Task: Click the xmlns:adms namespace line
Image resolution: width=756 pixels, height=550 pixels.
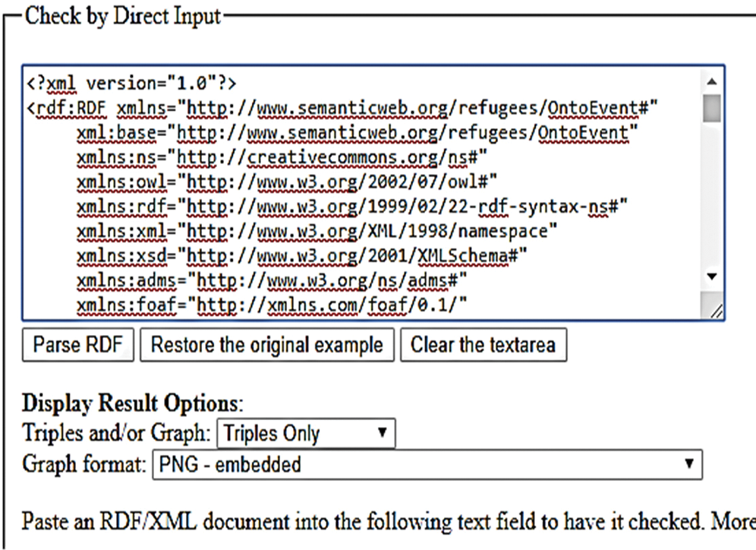Action: coord(271,282)
